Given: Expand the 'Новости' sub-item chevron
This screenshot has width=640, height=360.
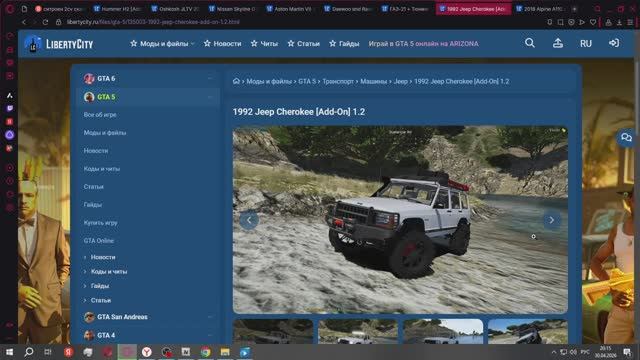Looking at the screenshot, I should (85, 257).
